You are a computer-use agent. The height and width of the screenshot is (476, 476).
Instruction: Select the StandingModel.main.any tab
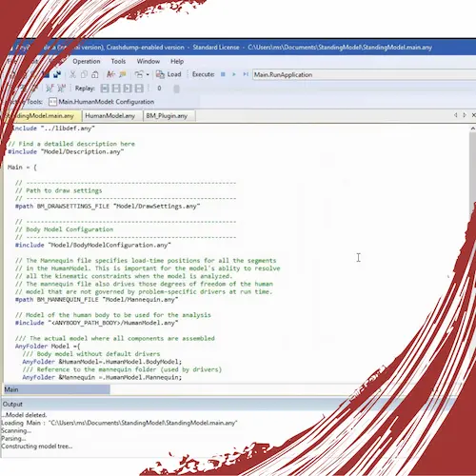point(43,116)
